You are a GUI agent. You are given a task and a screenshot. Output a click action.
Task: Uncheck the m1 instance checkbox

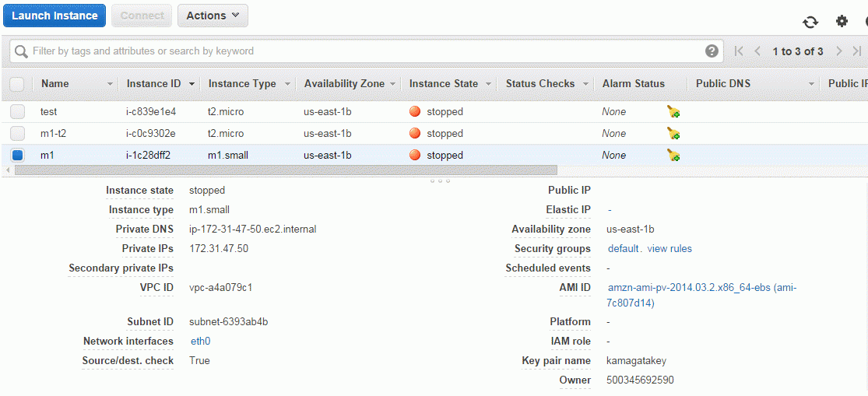[x=18, y=156]
